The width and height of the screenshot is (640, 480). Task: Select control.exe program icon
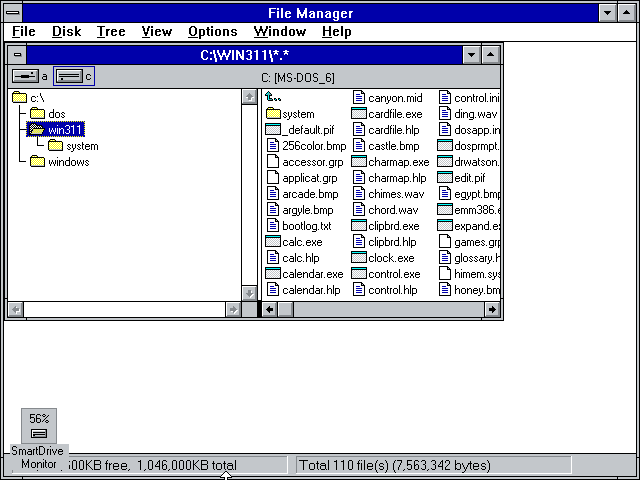click(x=359, y=273)
